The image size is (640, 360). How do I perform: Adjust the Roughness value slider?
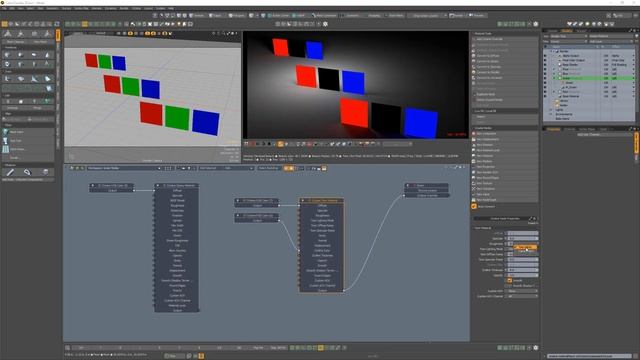click(x=522, y=244)
